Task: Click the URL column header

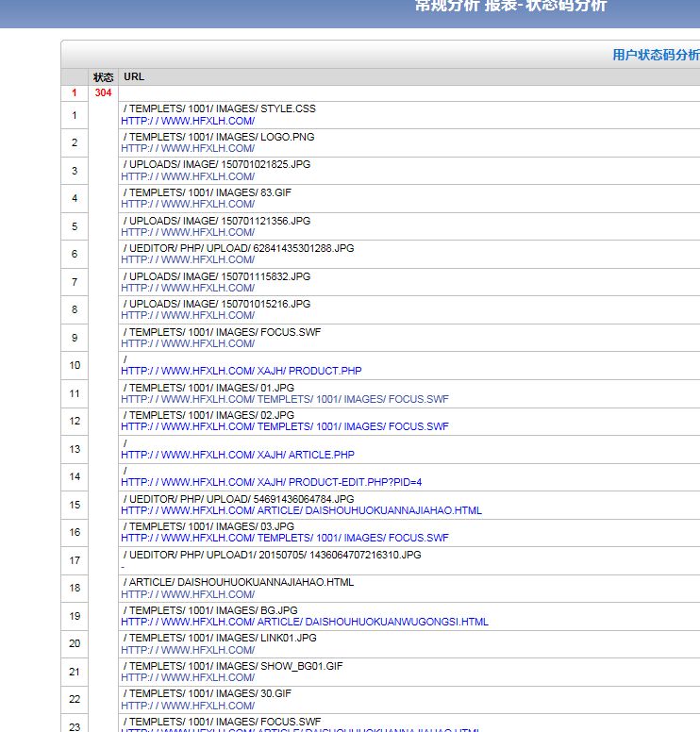Action: click(x=134, y=76)
